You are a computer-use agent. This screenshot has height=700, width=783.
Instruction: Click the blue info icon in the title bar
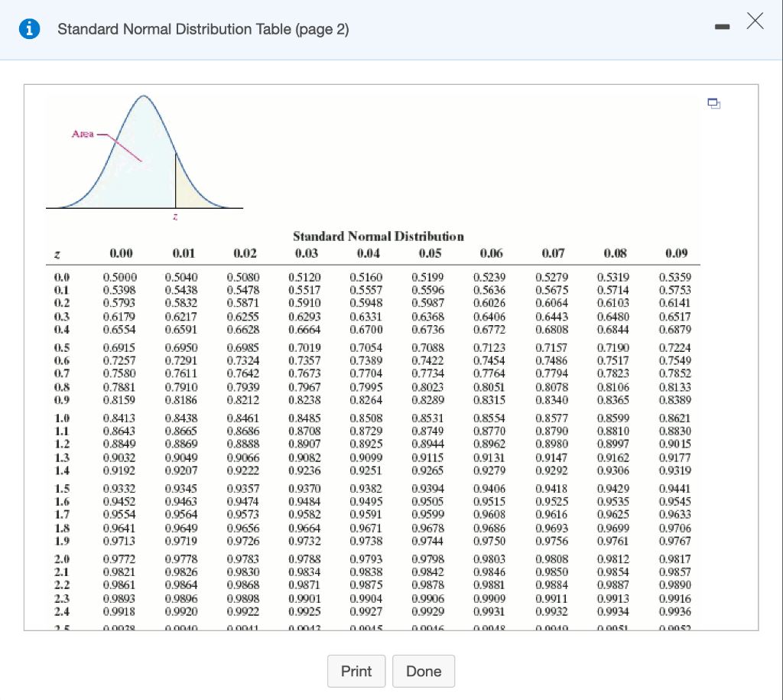[x=29, y=28]
